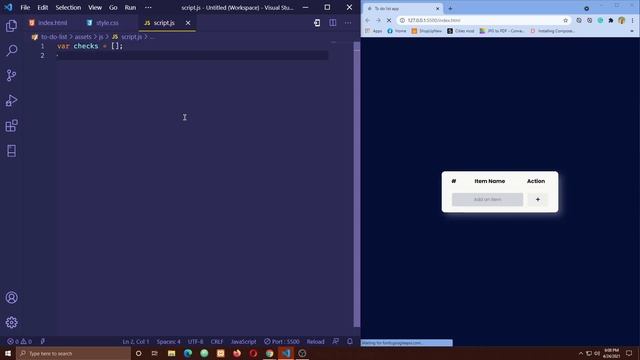Screen dimensions: 640x360
Task: Open the Chrome Extensions puzzle icon
Action: (611, 20)
